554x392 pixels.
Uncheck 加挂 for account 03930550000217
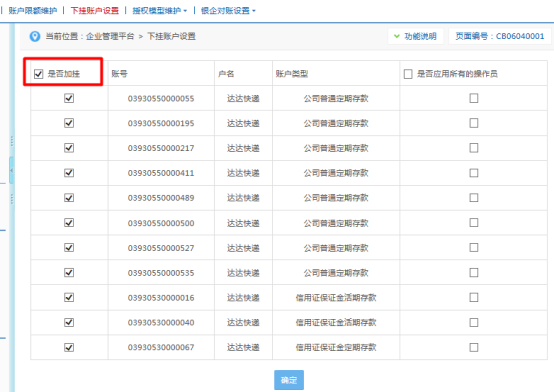click(x=69, y=148)
